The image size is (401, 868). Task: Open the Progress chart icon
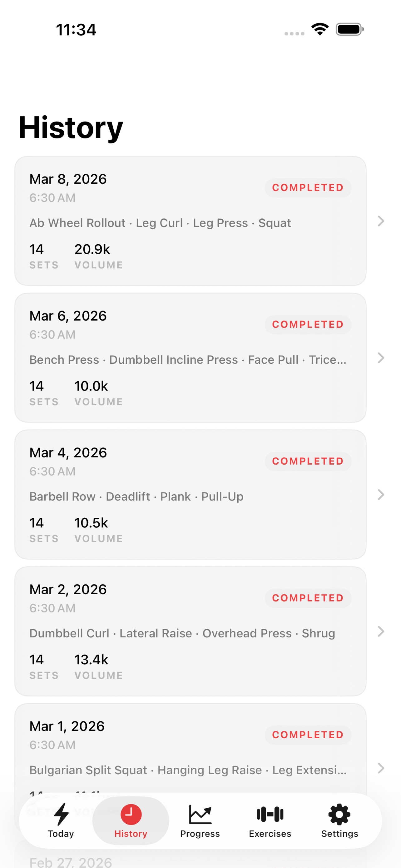[x=200, y=814]
